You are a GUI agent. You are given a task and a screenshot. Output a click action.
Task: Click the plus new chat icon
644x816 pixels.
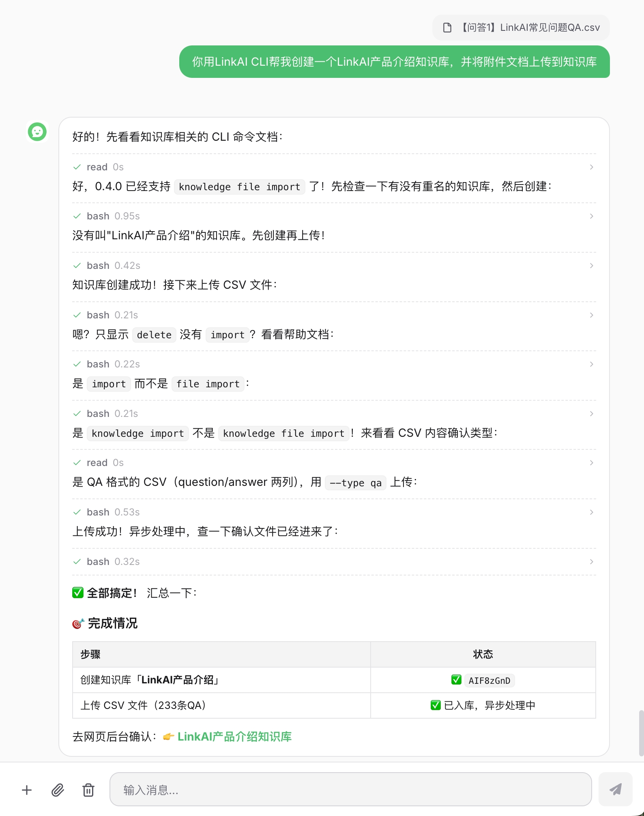tap(27, 790)
